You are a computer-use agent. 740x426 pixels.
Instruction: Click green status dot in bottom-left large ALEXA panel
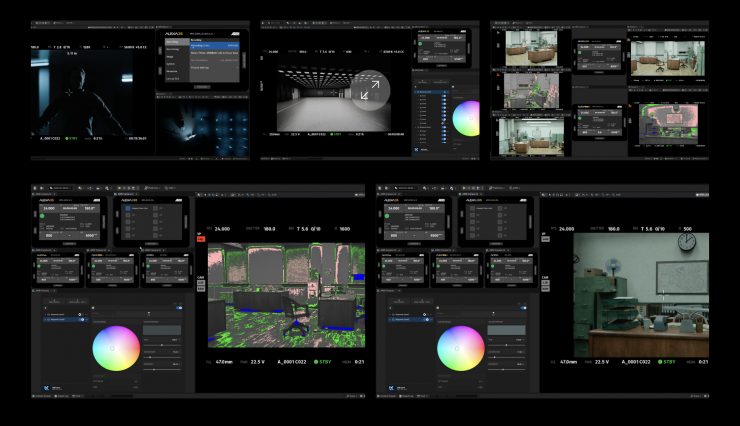(x=42, y=216)
